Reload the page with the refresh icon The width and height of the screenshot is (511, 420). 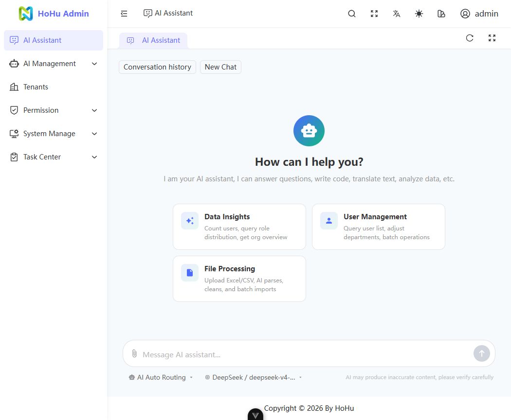(x=470, y=38)
